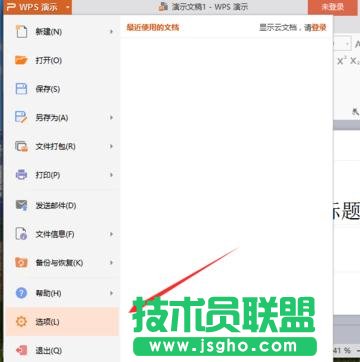Expand the 新建(N) submenu arrow
360x362 pixels.
point(111,32)
